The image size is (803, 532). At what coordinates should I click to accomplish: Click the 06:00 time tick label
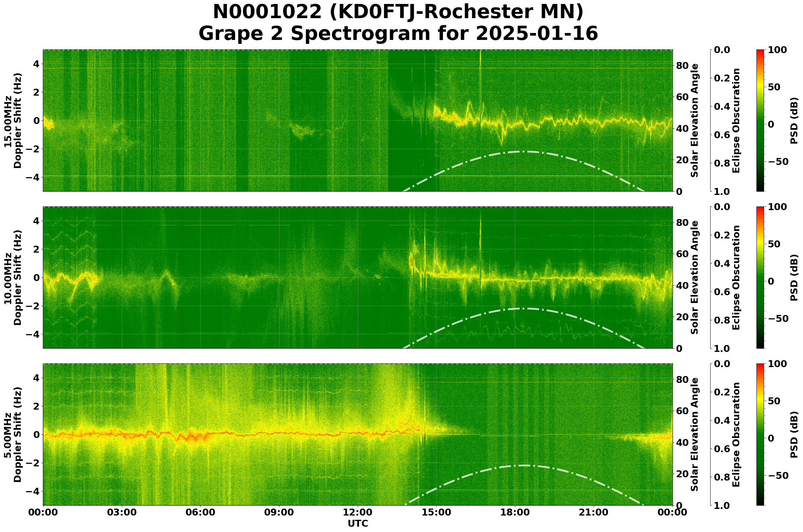200,512
